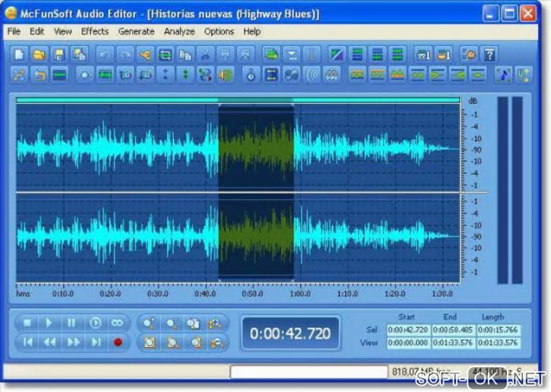Open the Edit menu
Viewport: 551px width, 392px height.
click(37, 31)
